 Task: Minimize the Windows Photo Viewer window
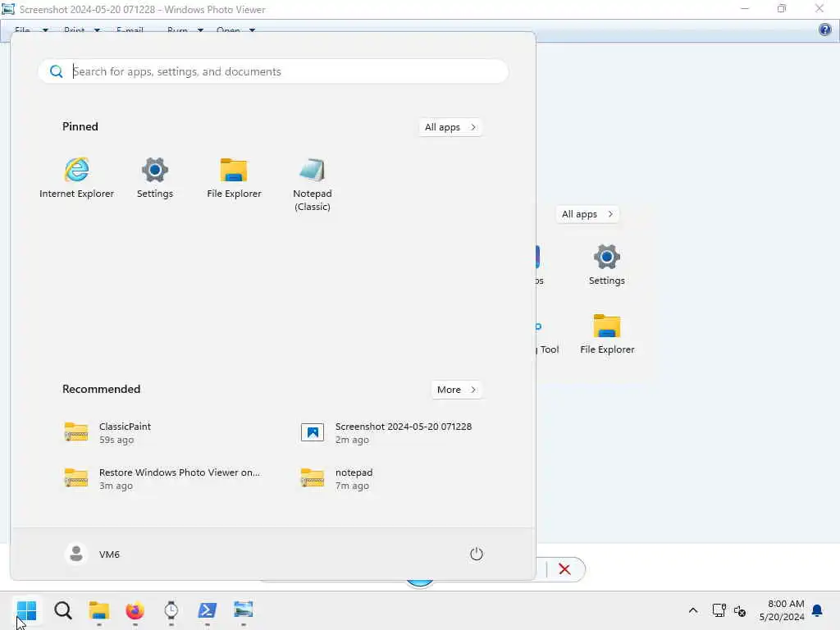tap(745, 8)
